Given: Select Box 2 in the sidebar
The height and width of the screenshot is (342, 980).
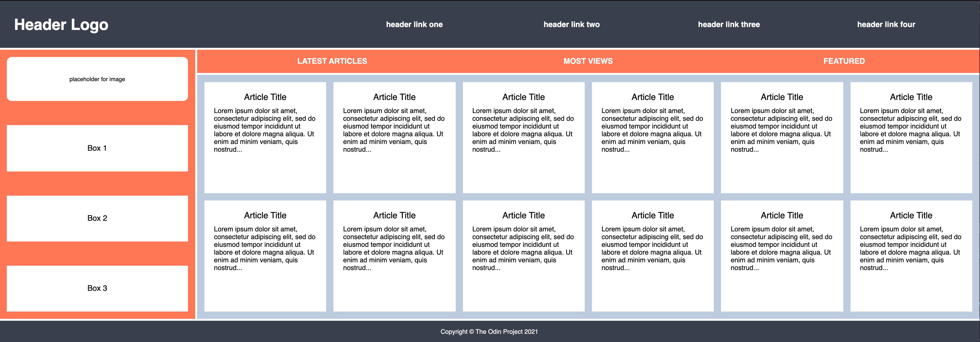Looking at the screenshot, I should (x=97, y=218).
